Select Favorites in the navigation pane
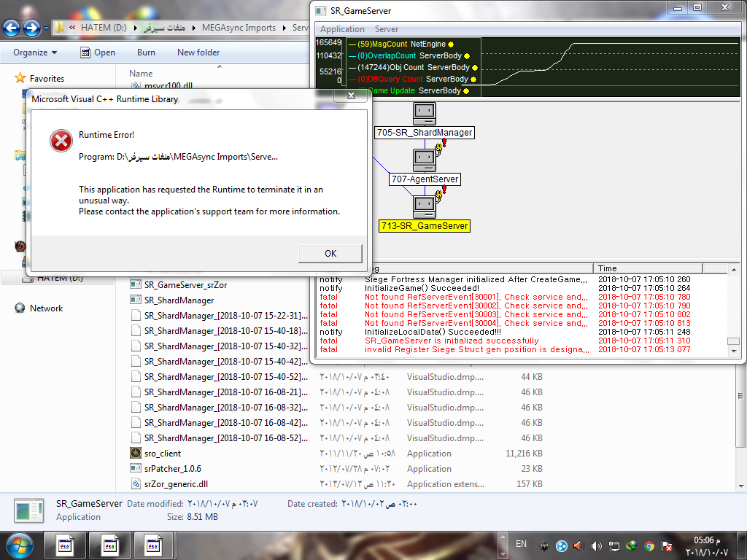The width and height of the screenshot is (747, 560). [x=47, y=78]
